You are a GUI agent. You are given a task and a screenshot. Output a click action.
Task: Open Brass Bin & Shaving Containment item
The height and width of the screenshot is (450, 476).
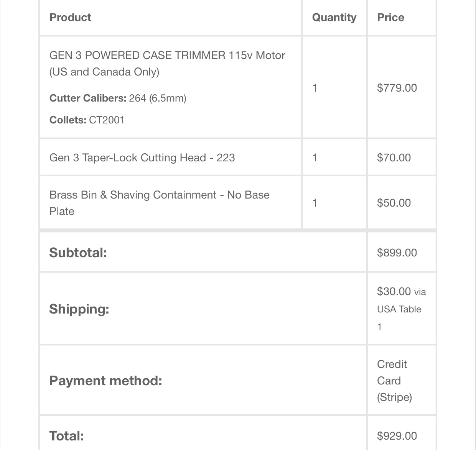tap(160, 203)
